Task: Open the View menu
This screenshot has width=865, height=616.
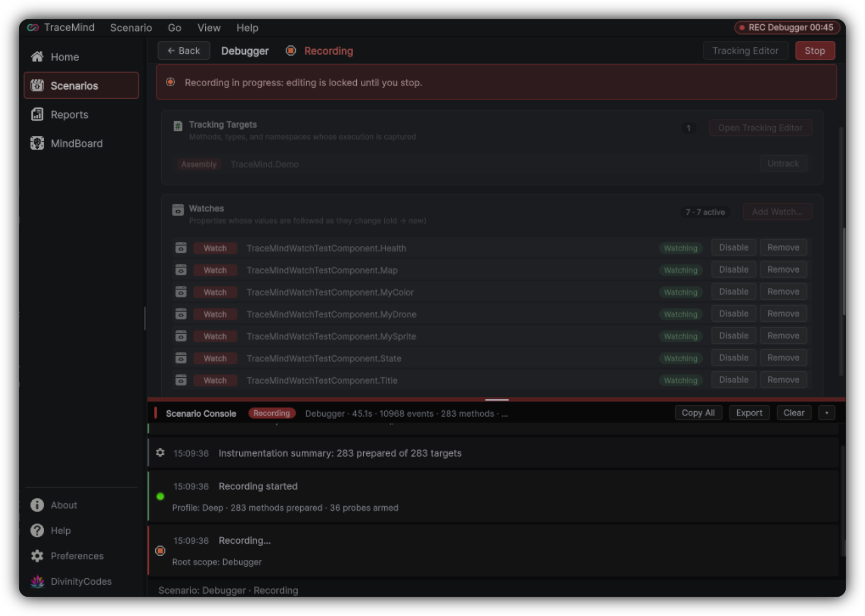Action: coord(209,27)
